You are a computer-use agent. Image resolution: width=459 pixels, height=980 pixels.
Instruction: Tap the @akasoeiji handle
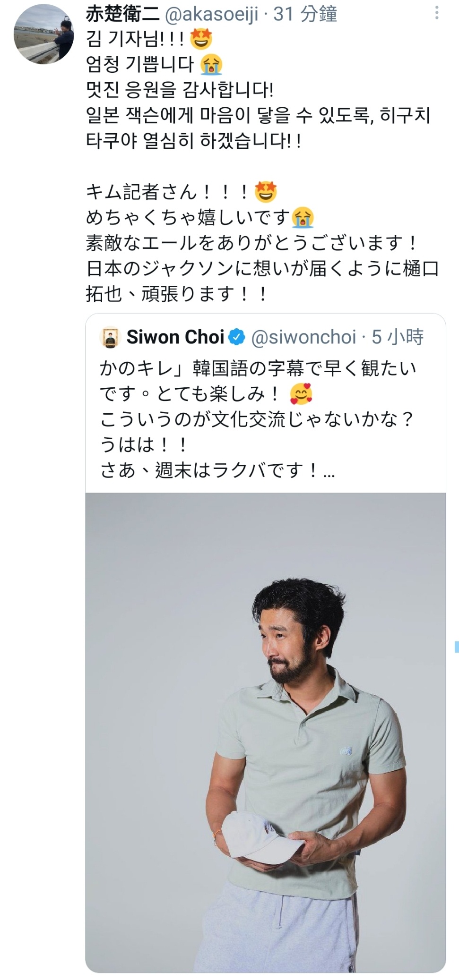point(211,14)
